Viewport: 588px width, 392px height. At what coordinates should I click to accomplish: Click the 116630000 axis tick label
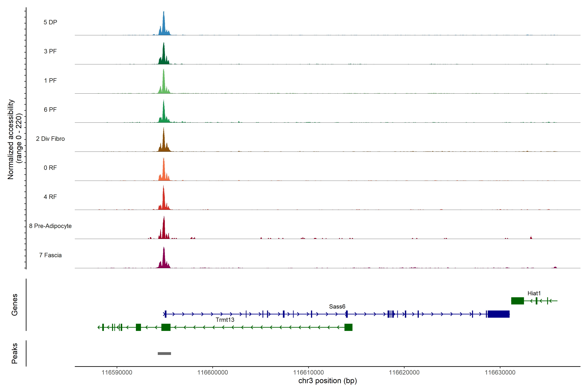(500, 372)
